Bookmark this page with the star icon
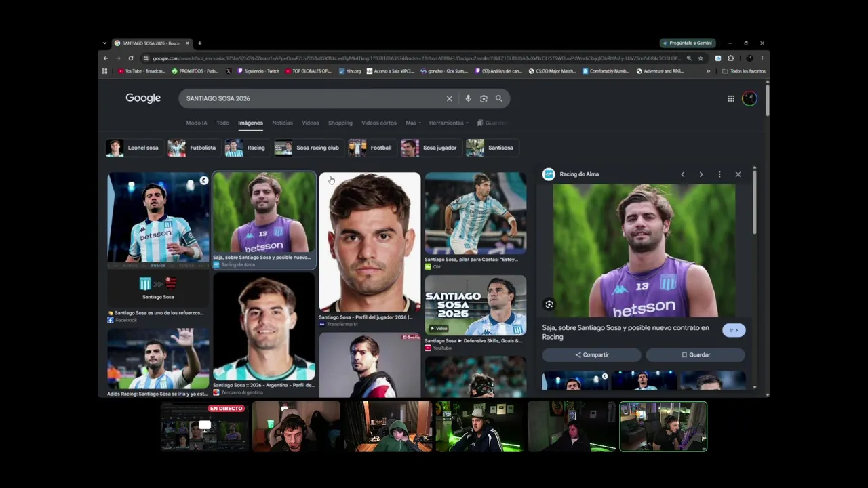This screenshot has height=488, width=868. pyautogui.click(x=701, y=58)
